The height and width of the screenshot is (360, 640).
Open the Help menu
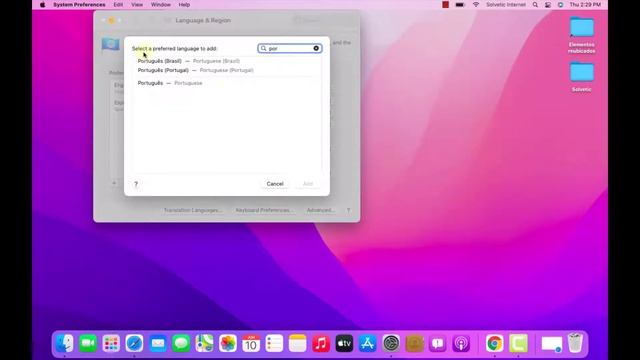point(184,4)
